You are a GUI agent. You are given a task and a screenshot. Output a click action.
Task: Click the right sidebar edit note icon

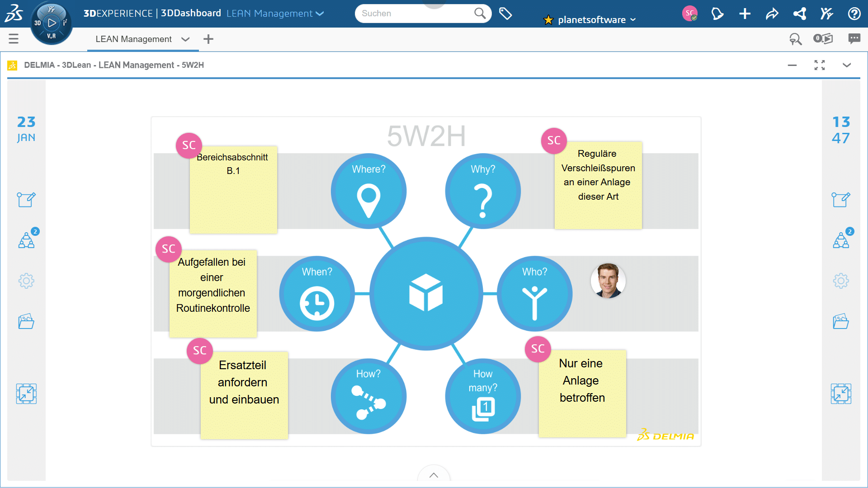click(x=841, y=199)
